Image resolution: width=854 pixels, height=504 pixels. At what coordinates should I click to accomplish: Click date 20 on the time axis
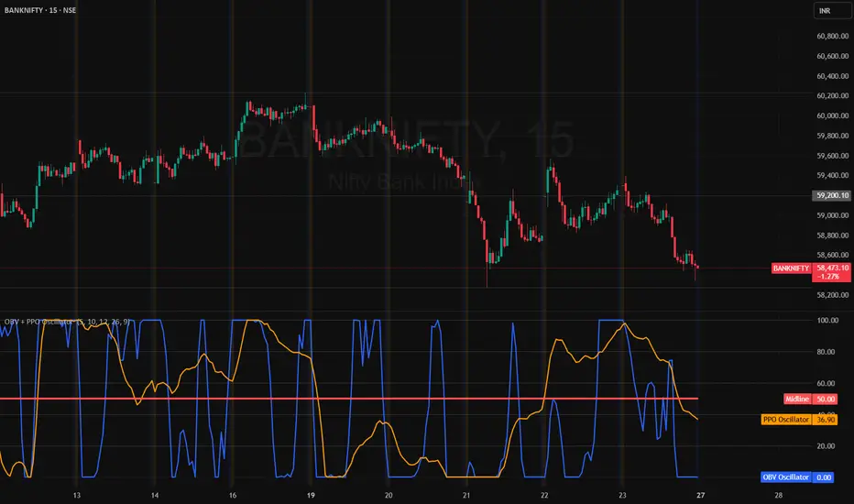click(389, 495)
